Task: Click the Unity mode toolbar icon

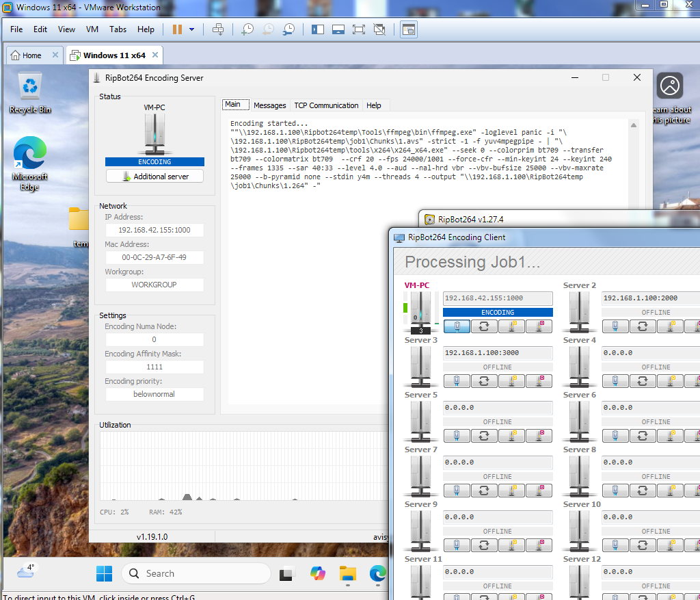Action: coord(379,29)
